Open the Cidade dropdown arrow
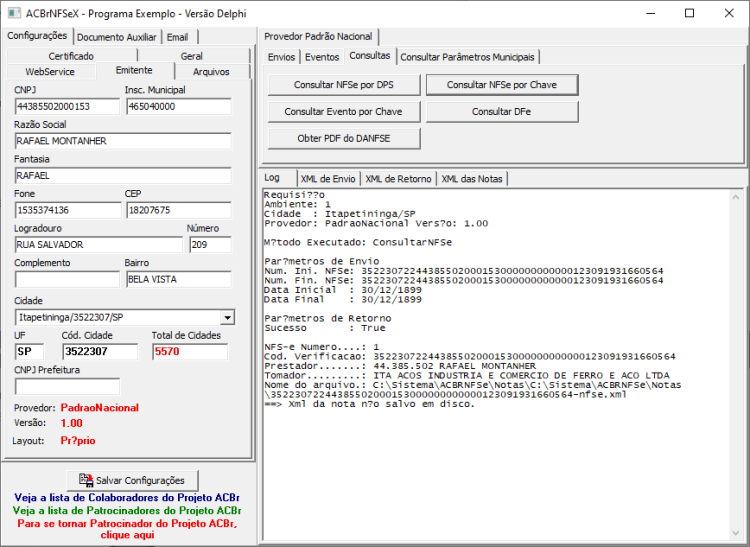The width and height of the screenshot is (750, 547). pos(228,317)
